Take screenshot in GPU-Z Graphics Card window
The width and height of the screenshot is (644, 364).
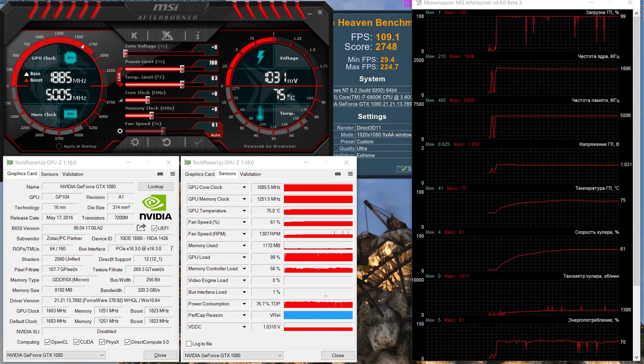[160, 174]
